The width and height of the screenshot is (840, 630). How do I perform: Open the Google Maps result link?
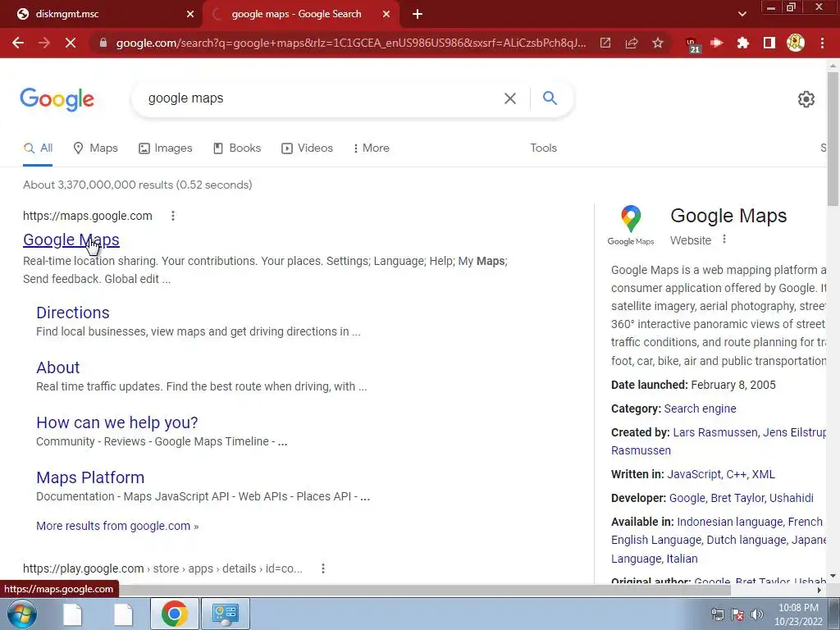(x=71, y=240)
